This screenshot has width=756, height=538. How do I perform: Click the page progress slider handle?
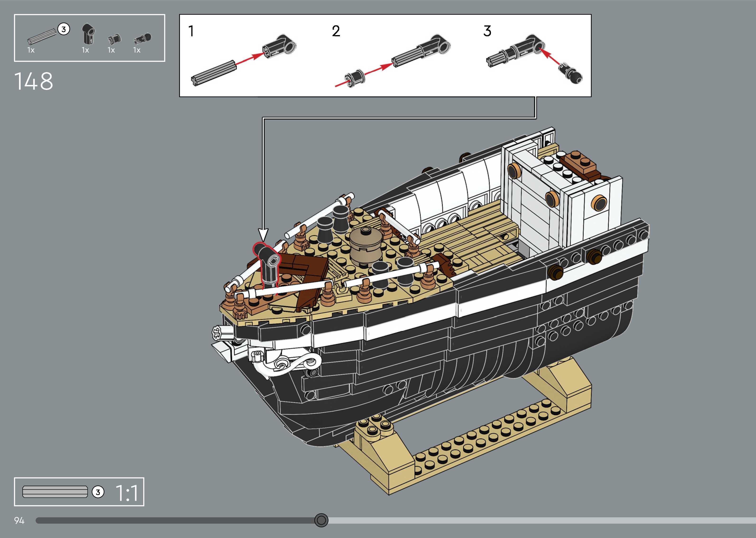[x=321, y=520]
